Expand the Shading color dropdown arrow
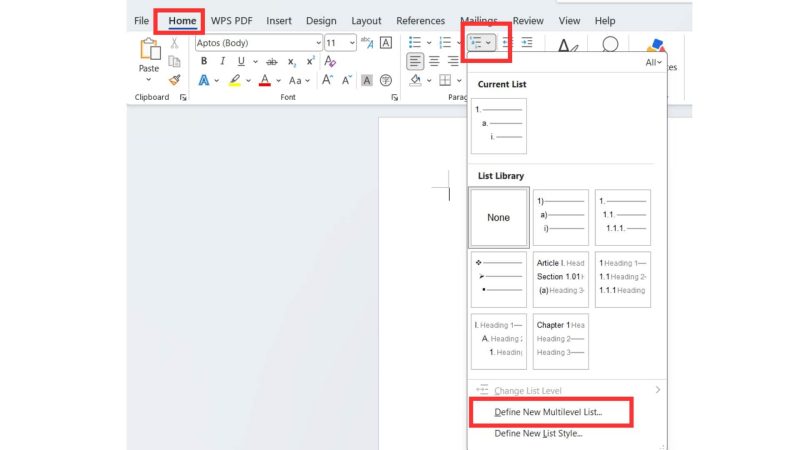Viewport: 800px width, 450px height. (429, 81)
